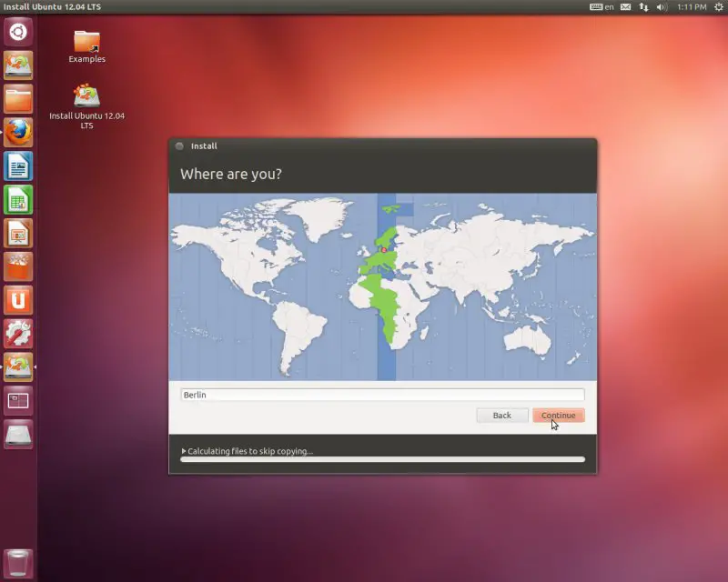Open the Examples folder on desktop

tap(86, 46)
